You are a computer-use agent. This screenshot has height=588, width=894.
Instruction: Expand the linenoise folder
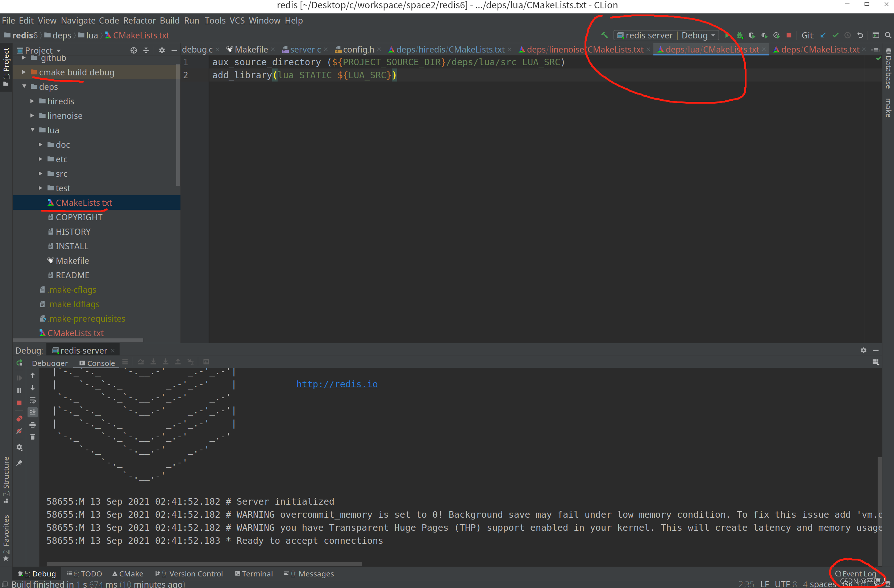(32, 116)
